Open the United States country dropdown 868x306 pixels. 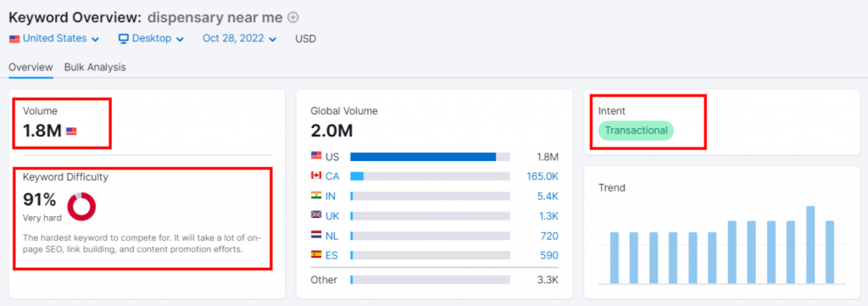click(54, 39)
